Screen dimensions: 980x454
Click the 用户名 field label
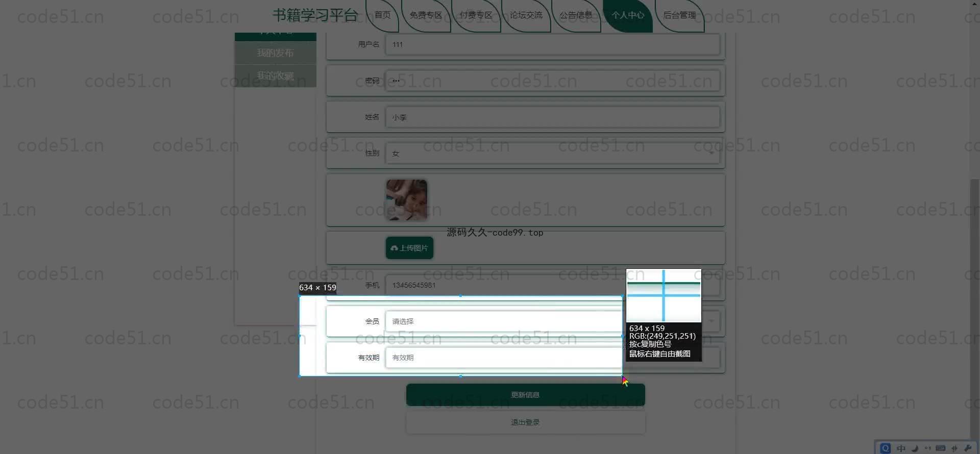(x=369, y=44)
